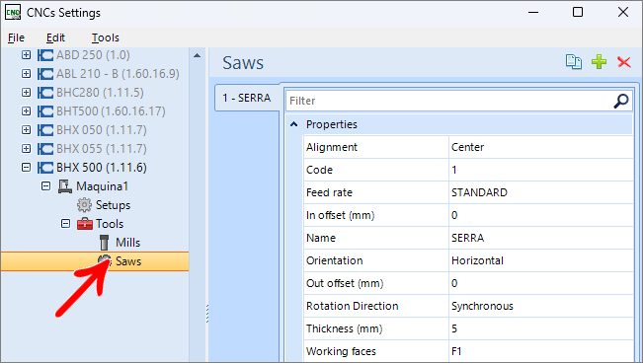Image resolution: width=643 pixels, height=364 pixels.
Task: Click the BHX 500 CNC icon
Action: [45, 168]
